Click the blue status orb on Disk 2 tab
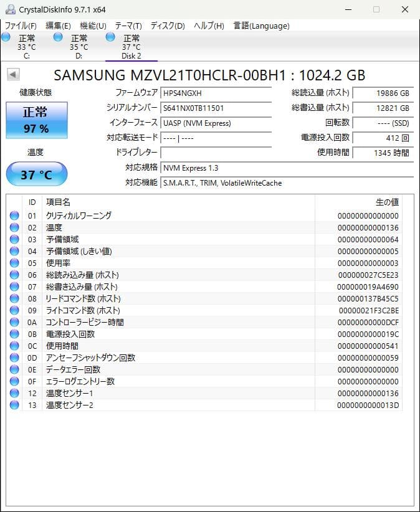The width and height of the screenshot is (420, 512). click(110, 37)
